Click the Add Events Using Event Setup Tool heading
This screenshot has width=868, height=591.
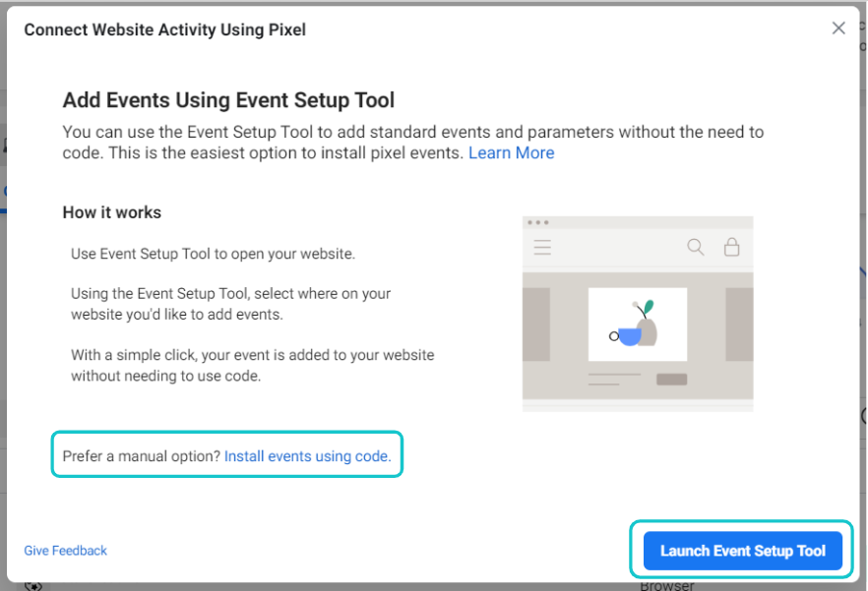(228, 99)
